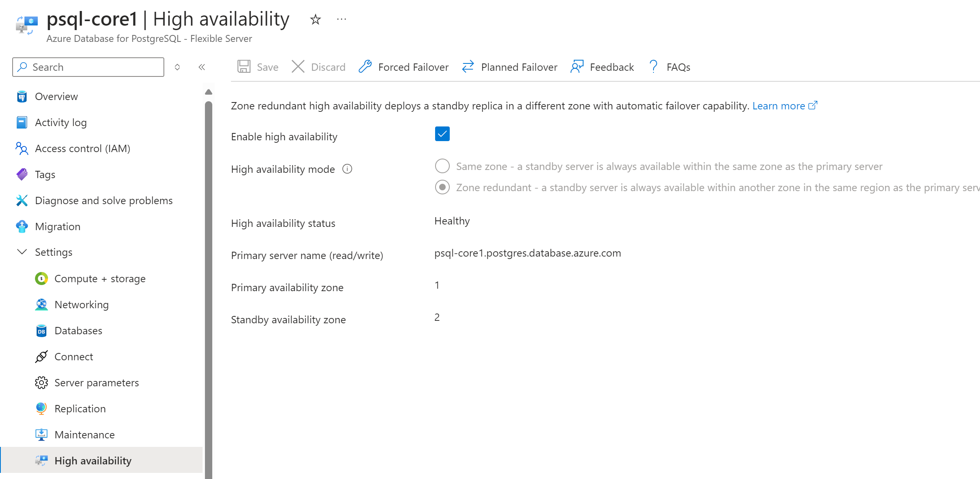Click the Planned Failover arrows icon
Viewport: 980px width, 479px height.
(468, 67)
